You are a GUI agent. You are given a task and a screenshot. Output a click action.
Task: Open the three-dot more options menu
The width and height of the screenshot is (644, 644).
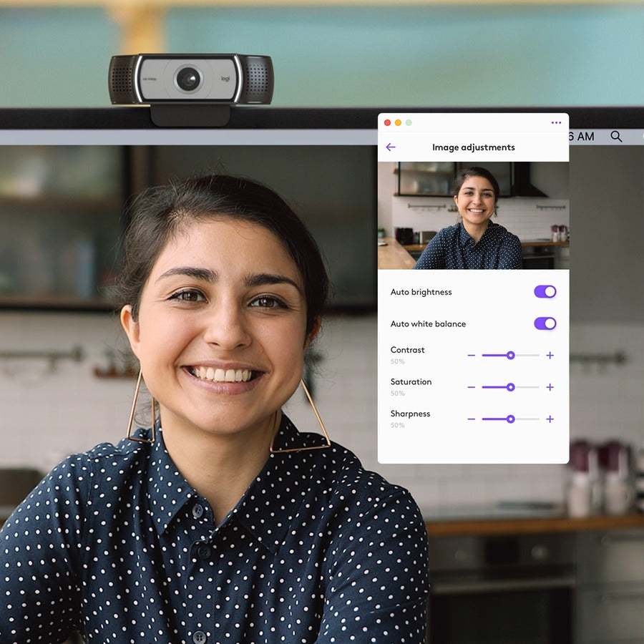556,122
